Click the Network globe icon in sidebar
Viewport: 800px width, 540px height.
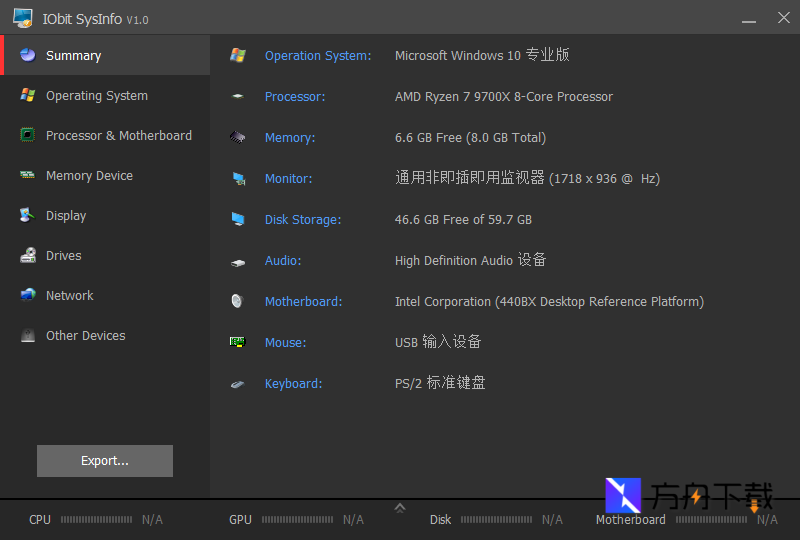pos(28,294)
